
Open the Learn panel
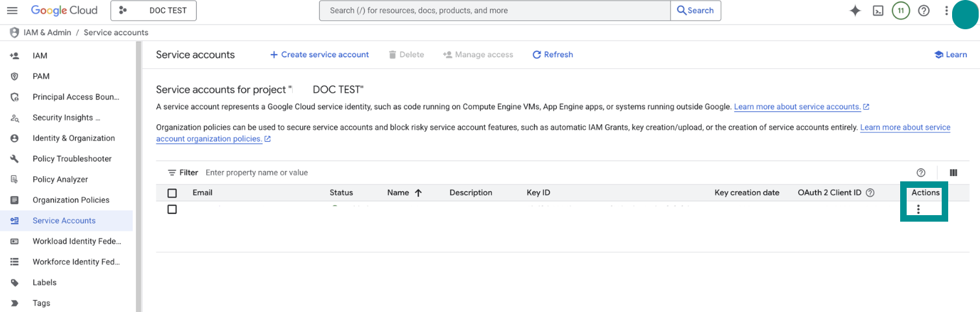pos(950,55)
